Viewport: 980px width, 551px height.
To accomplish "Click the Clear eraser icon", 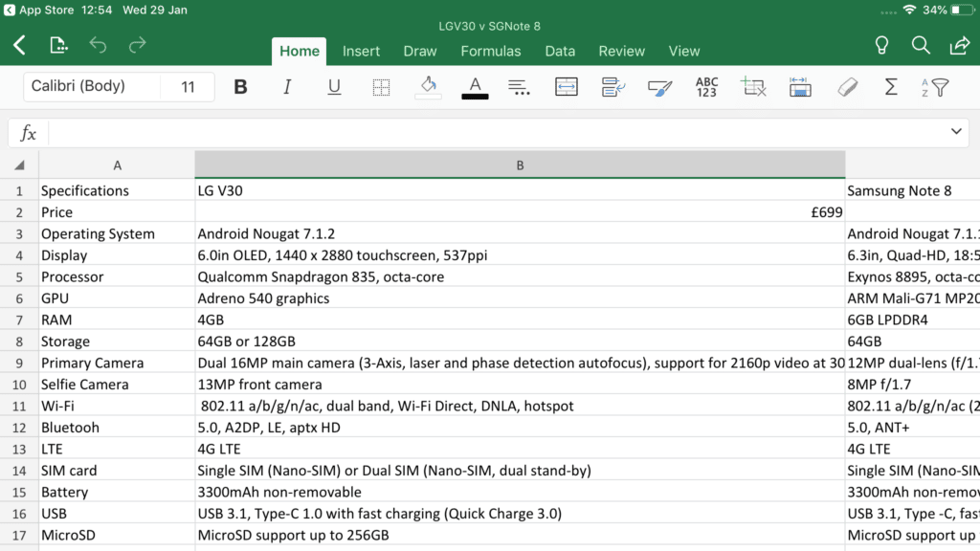I will (847, 87).
